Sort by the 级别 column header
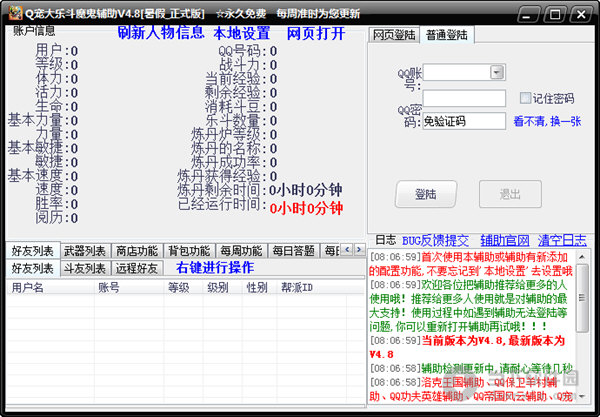Viewport: 600px width, 417px height. pos(222,287)
